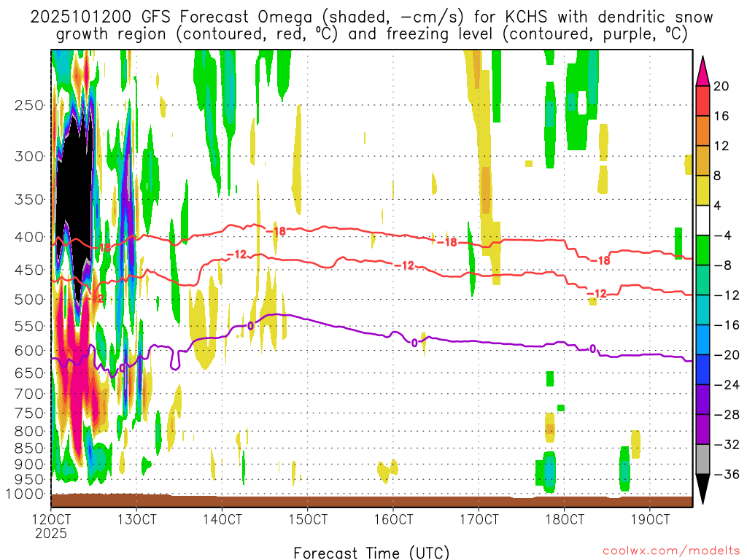Screen dimensions: 747x560
Task: Click the 400 pressure level label
Action: pyautogui.click(x=29, y=237)
